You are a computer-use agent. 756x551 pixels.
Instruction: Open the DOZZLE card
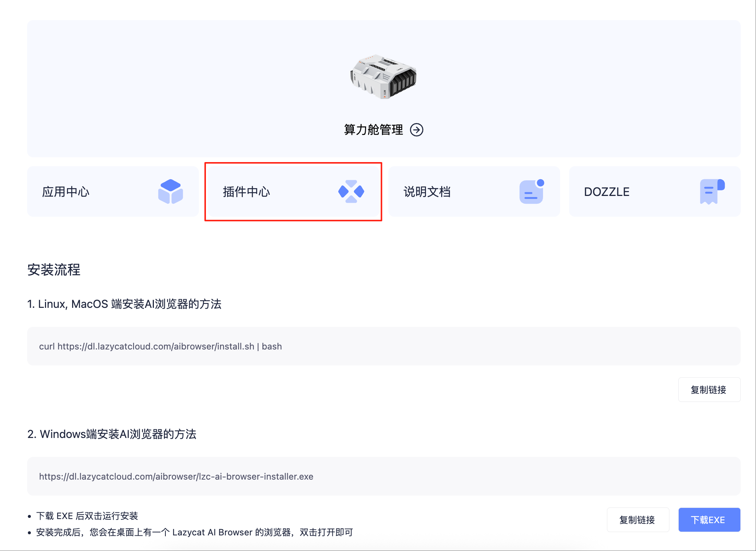[x=655, y=191]
